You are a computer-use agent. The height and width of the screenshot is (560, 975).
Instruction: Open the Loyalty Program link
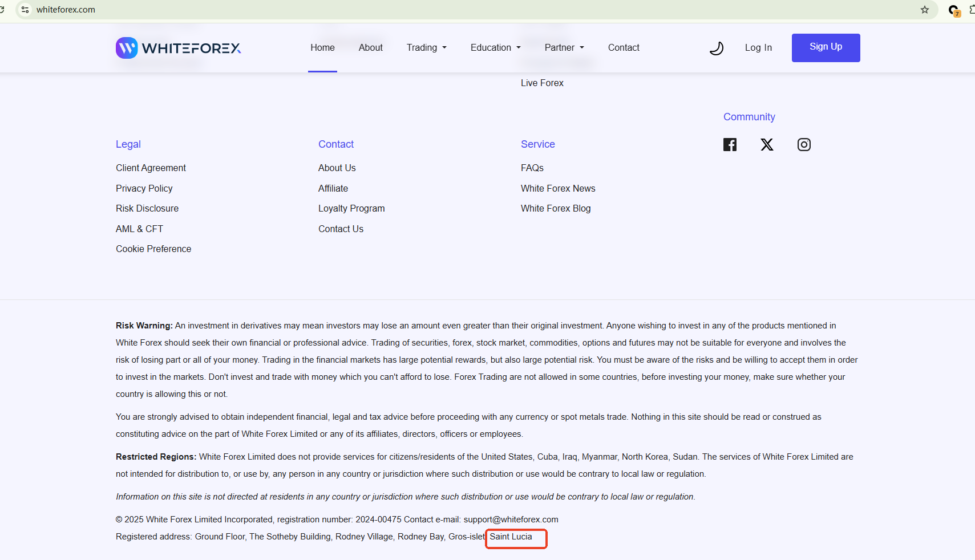coord(351,209)
